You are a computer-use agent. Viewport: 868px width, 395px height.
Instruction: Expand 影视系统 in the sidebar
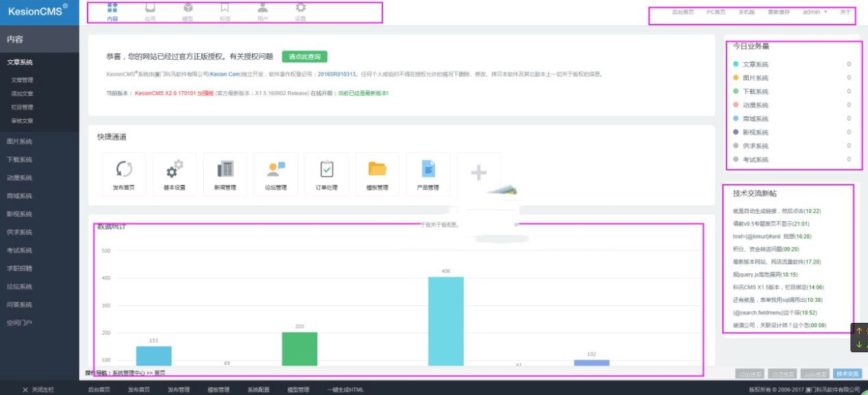pyautogui.click(x=20, y=214)
